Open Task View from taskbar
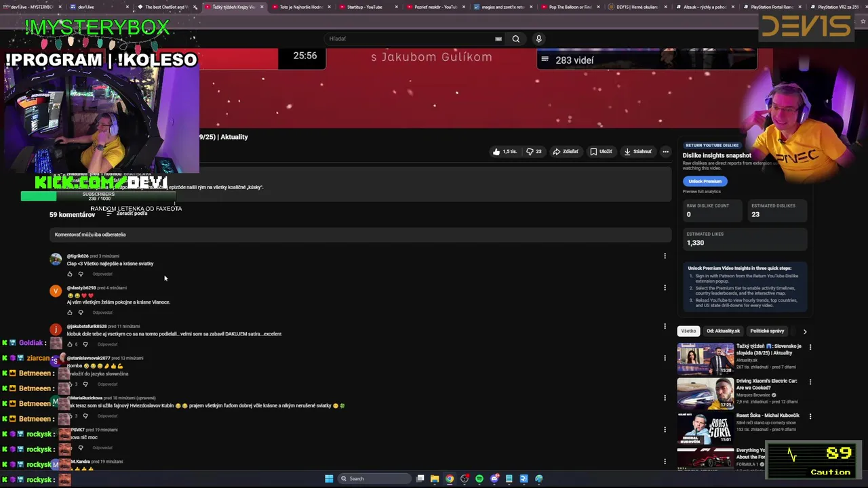The width and height of the screenshot is (868, 488). pyautogui.click(x=420, y=479)
